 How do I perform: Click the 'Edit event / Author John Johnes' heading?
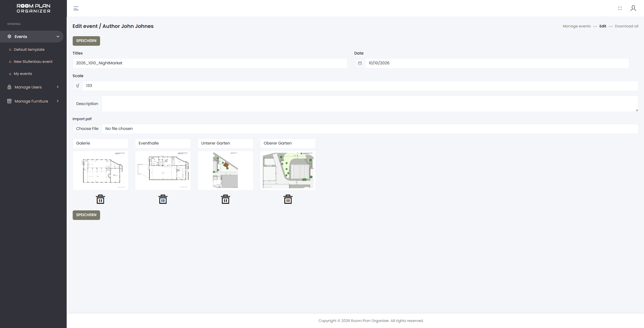tap(113, 26)
